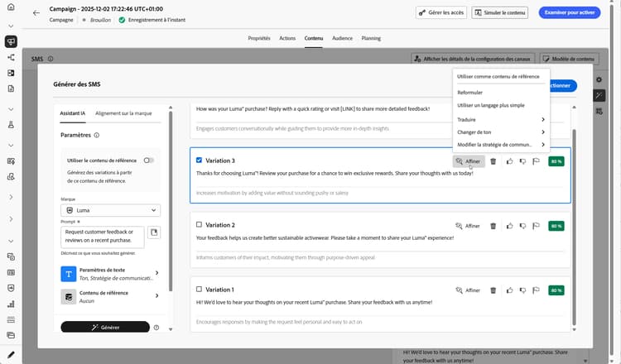
Task: Click the info icon next to the SMS heading
Action: click(x=51, y=59)
